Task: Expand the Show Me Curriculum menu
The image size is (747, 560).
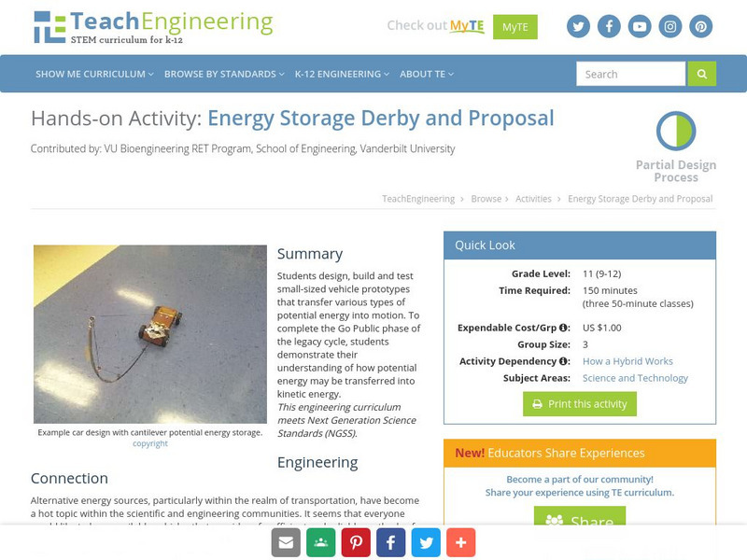Action: pyautogui.click(x=95, y=74)
